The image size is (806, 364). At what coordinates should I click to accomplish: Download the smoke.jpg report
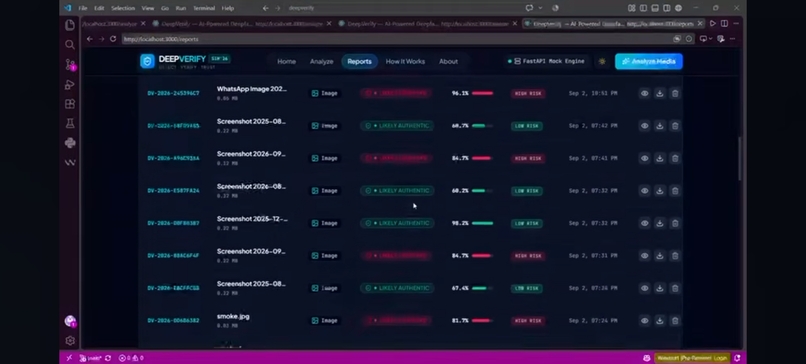[660, 320]
